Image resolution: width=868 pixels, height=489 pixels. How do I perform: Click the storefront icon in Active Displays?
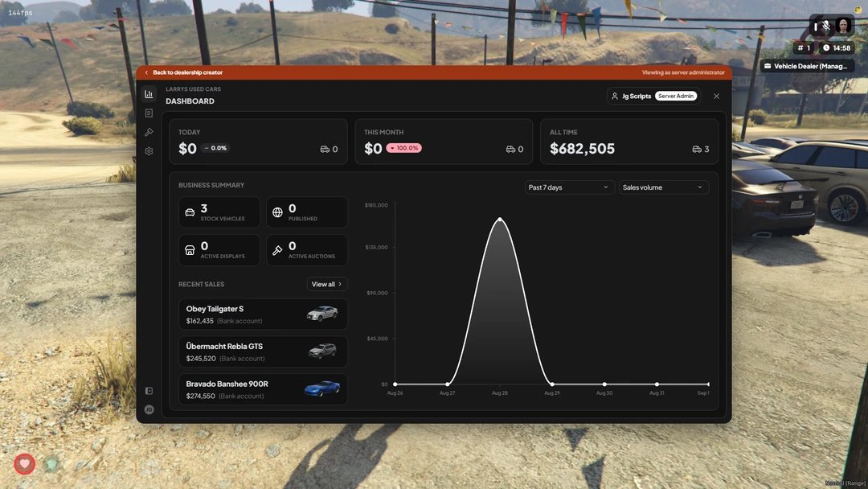coord(190,250)
